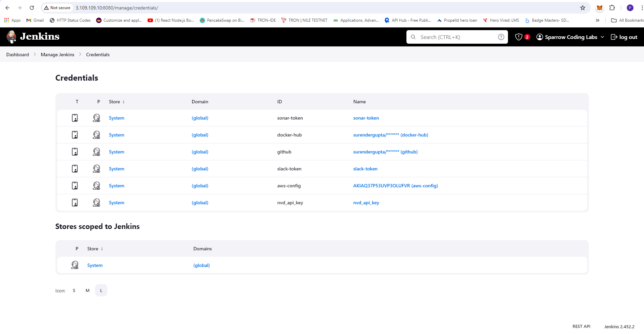Bookmark this page with star icon

click(583, 8)
